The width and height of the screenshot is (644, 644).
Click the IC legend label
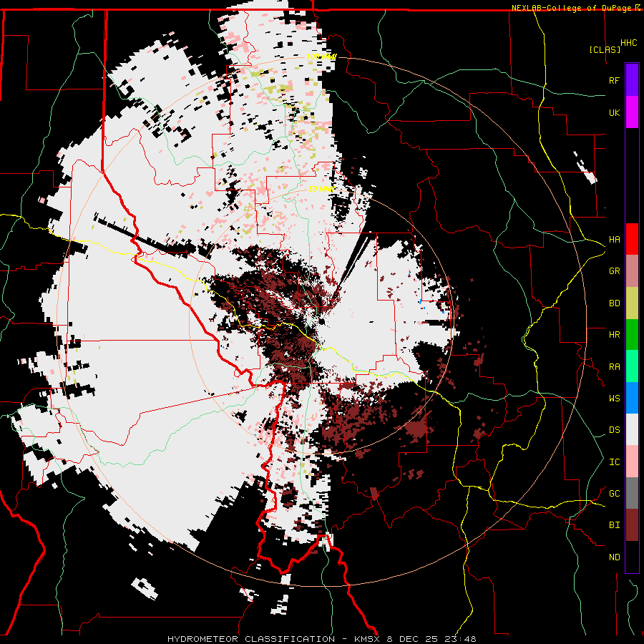pyautogui.click(x=614, y=462)
